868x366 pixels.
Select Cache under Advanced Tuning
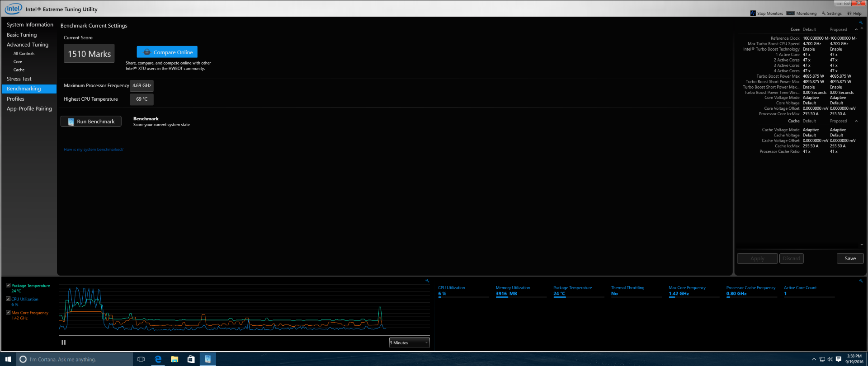click(x=19, y=70)
